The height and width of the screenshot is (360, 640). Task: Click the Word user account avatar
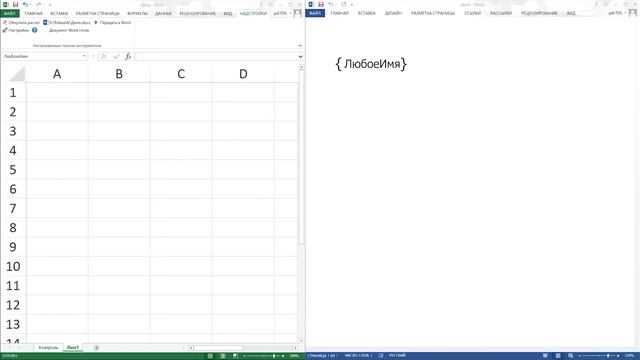pyautogui.click(x=632, y=13)
